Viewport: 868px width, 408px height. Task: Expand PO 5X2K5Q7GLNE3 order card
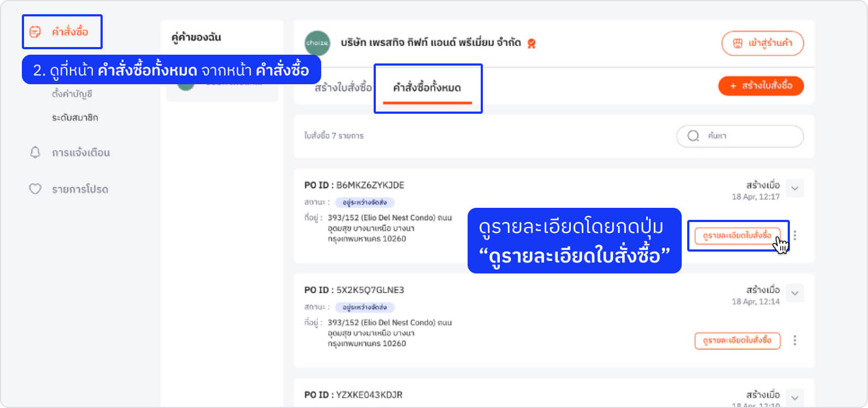point(795,293)
